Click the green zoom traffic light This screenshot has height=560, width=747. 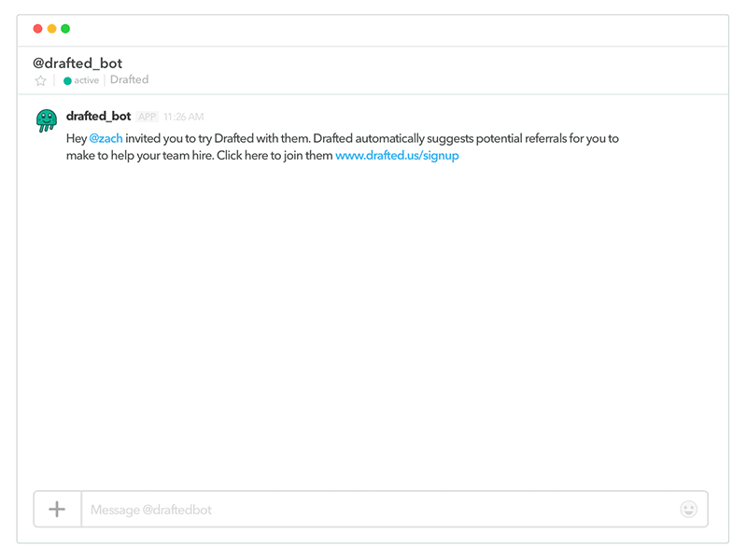[x=63, y=29]
